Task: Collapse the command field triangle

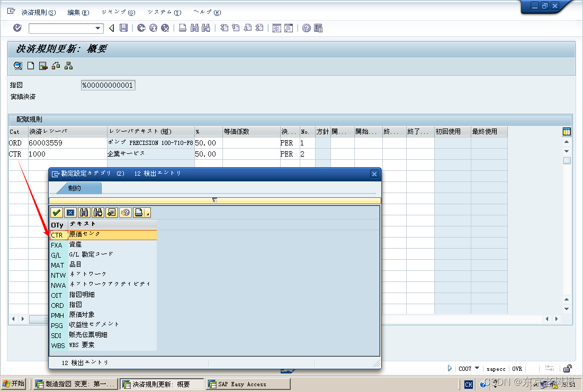Action: pos(112,28)
